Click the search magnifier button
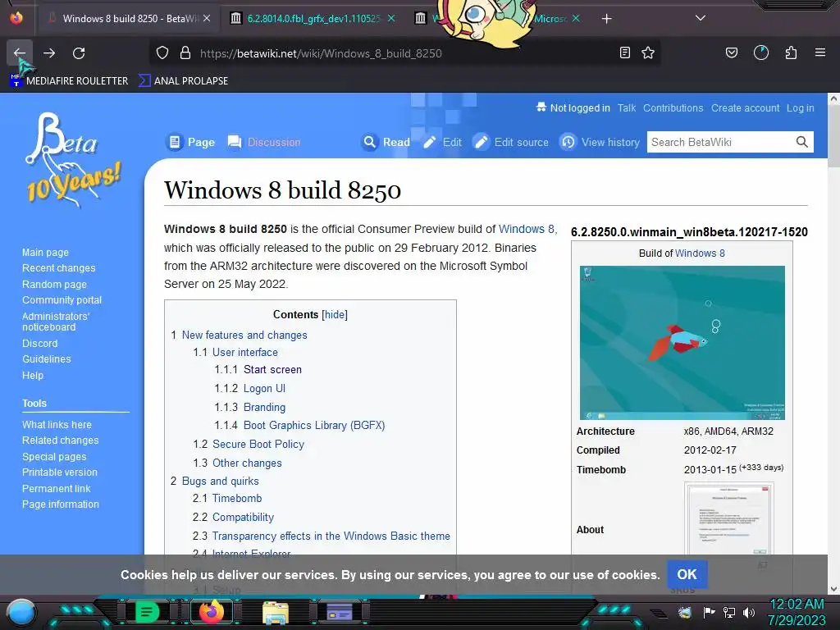 [802, 142]
